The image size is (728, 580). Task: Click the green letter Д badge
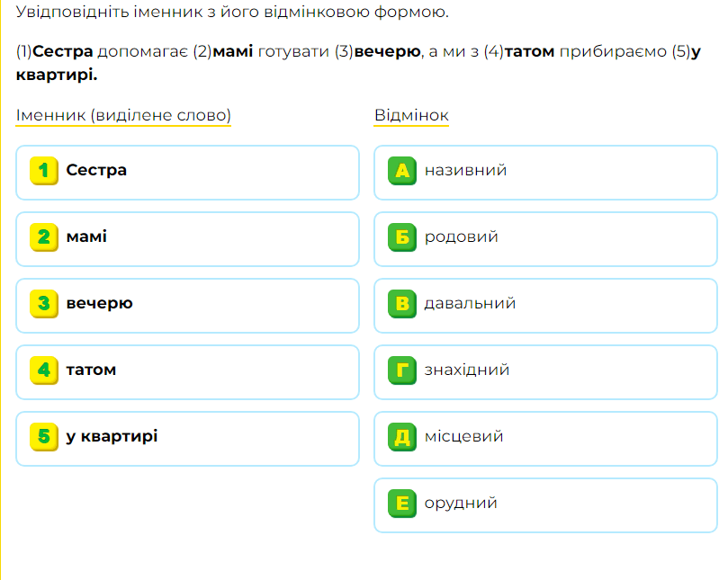(402, 437)
